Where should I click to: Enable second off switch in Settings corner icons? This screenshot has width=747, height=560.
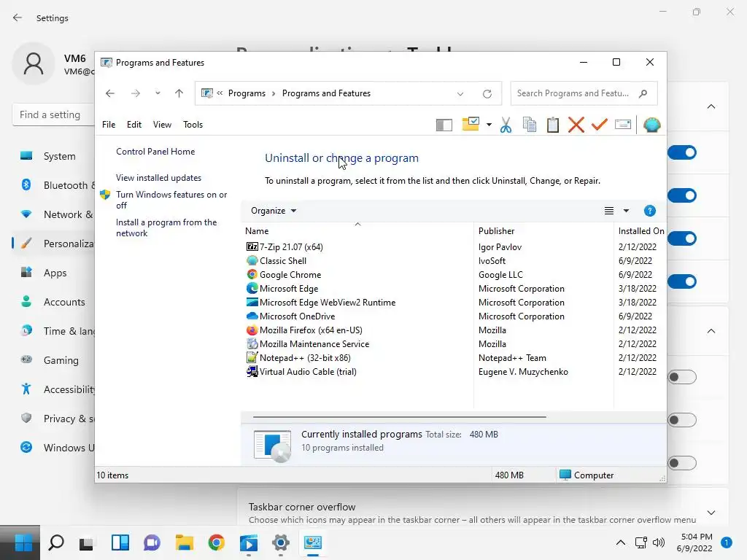[682, 420]
